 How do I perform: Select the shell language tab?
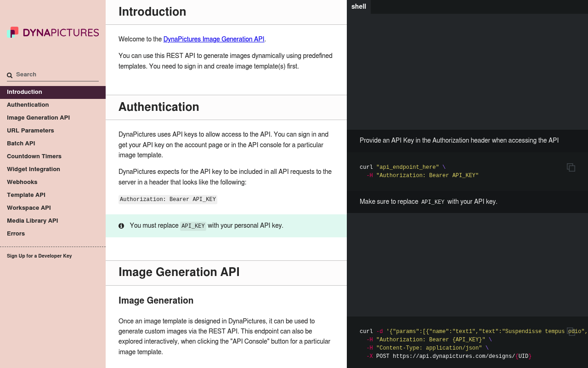(359, 6)
